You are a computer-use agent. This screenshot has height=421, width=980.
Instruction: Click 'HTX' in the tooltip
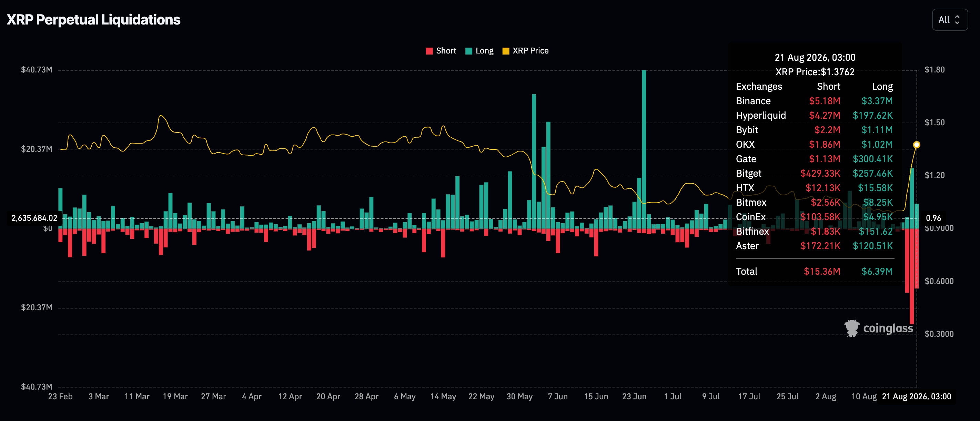click(x=745, y=188)
